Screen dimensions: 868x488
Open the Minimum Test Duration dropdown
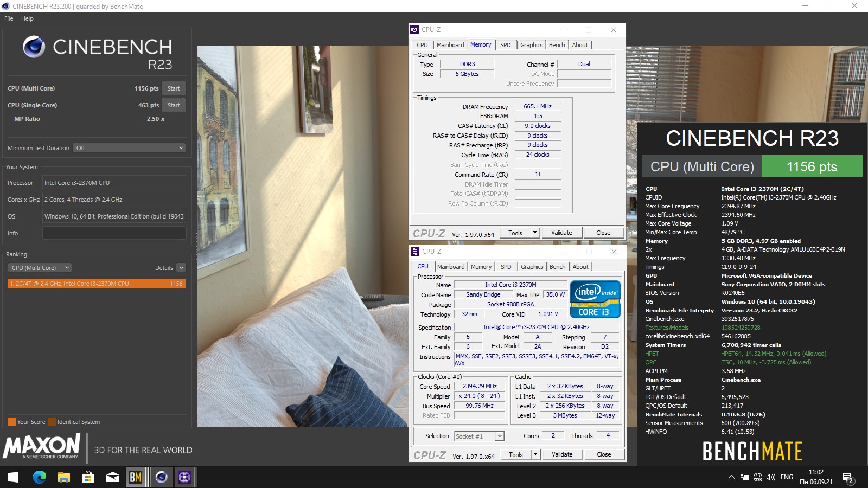click(x=130, y=148)
